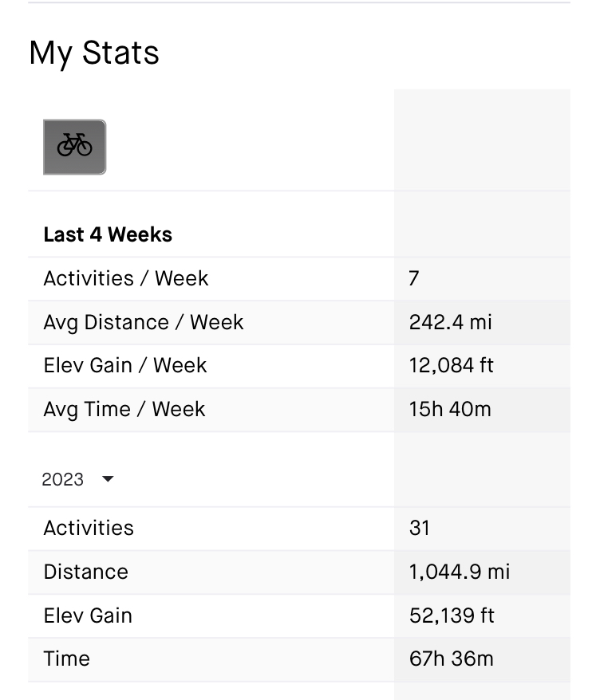This screenshot has height=700, width=596.
Task: Click the arrow next to 2023
Action: tap(108, 479)
